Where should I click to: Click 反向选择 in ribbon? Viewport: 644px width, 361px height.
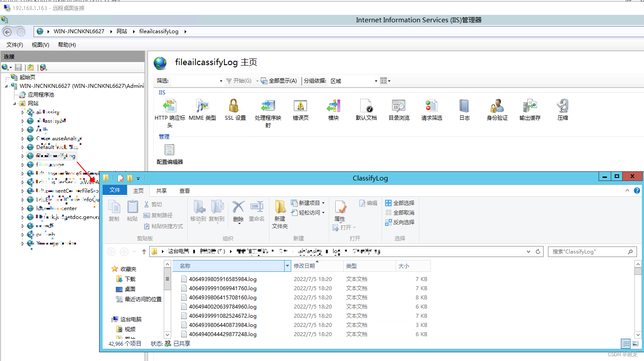(x=400, y=222)
